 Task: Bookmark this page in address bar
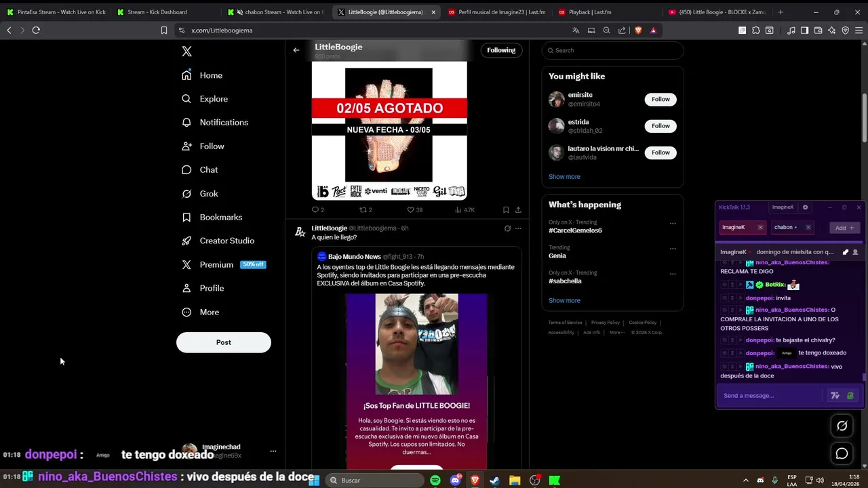(x=164, y=30)
